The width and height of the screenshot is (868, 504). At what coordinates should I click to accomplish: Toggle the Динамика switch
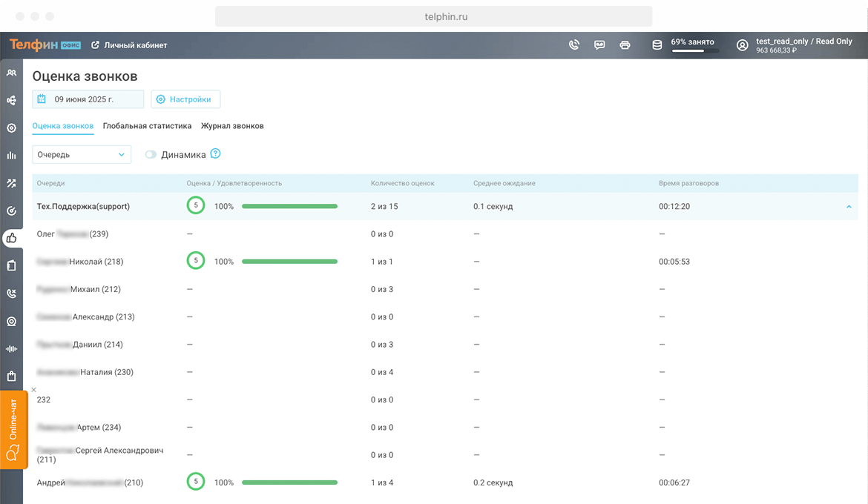pyautogui.click(x=151, y=155)
